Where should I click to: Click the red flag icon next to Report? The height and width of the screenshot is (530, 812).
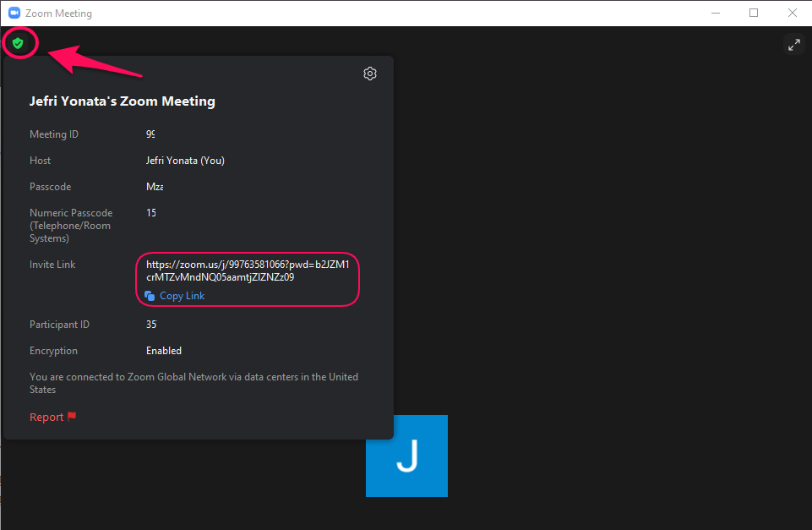tap(72, 416)
